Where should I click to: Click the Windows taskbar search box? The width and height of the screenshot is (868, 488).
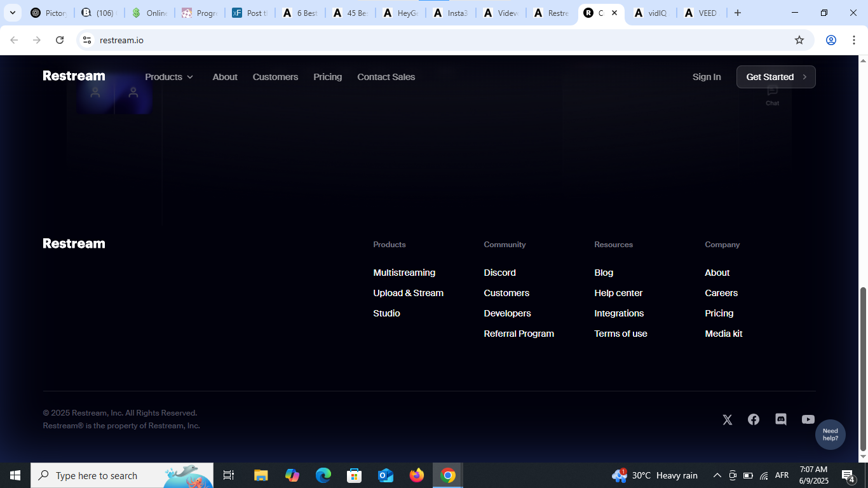tap(122, 475)
